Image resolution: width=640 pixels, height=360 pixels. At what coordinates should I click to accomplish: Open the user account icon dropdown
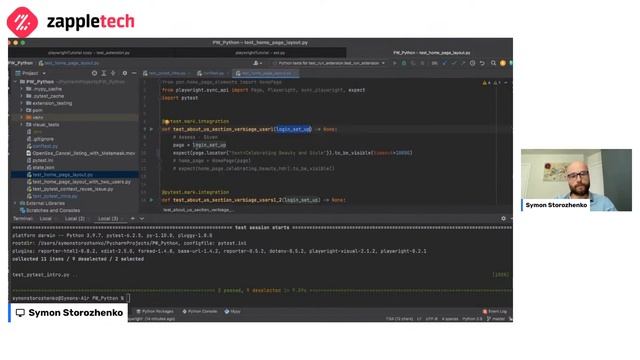pyautogui.click(x=257, y=63)
